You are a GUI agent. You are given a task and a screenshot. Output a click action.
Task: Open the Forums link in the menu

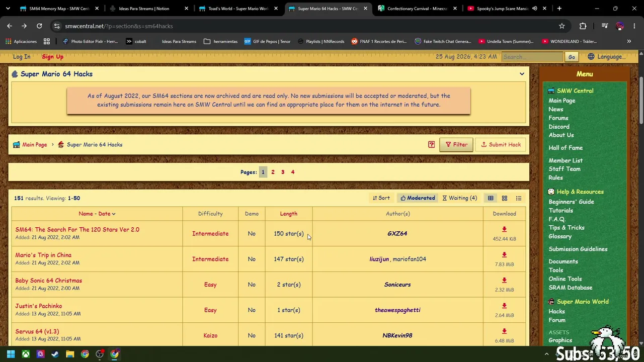(558, 118)
